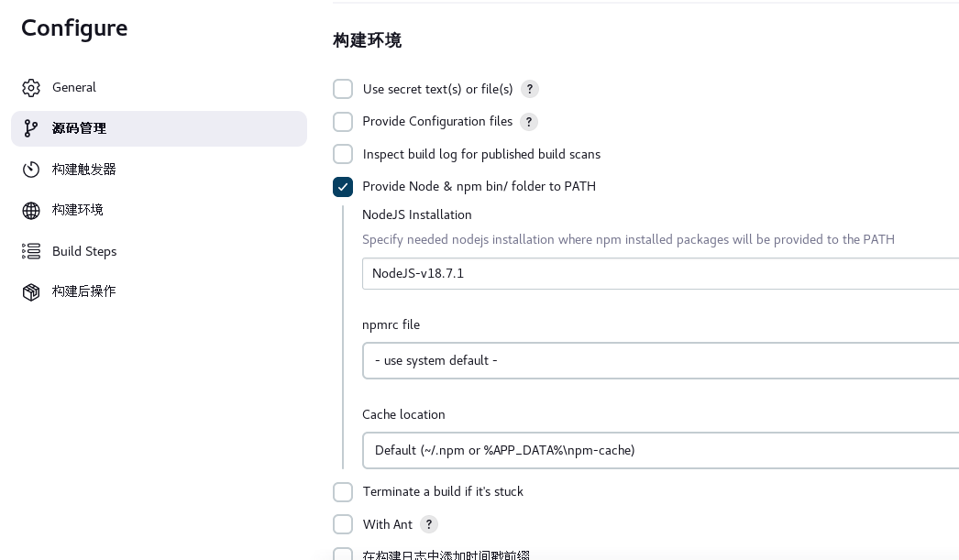Image resolution: width=959 pixels, height=560 pixels.
Task: Select the 源码管理 branch icon
Action: click(31, 128)
